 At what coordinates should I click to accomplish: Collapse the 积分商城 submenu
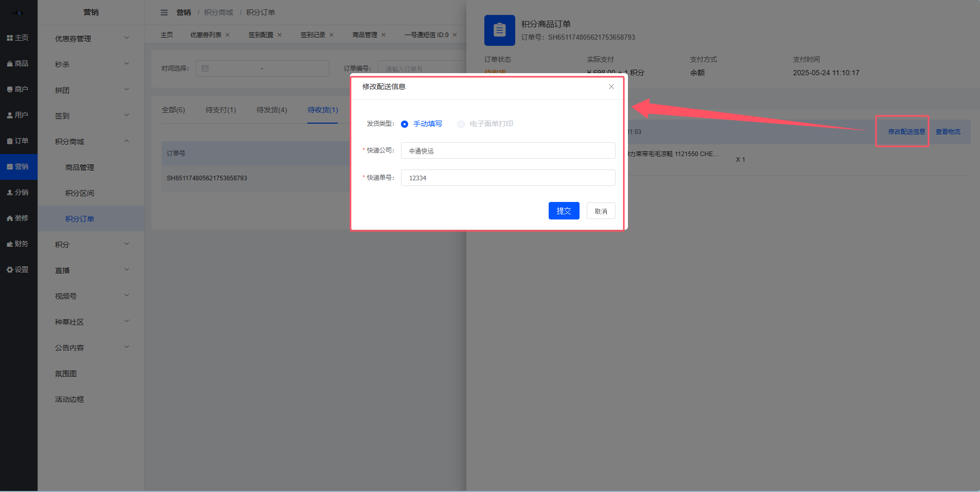coord(91,142)
